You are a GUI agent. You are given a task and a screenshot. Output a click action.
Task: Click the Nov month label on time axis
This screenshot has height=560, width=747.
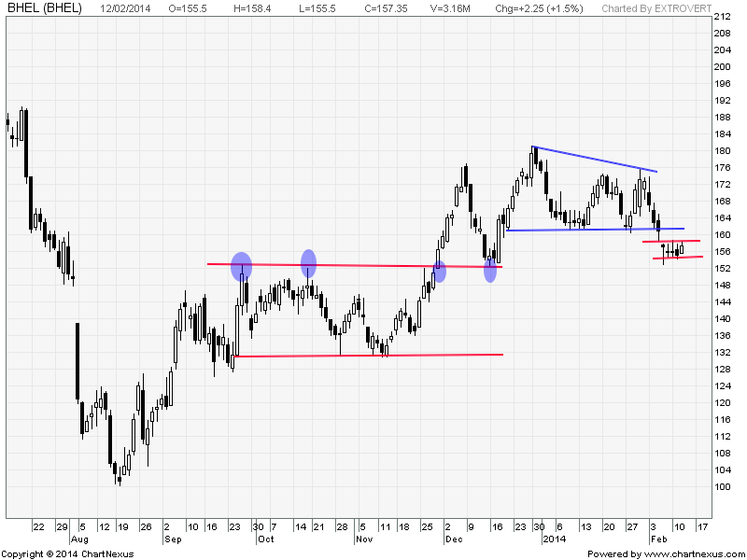tap(364, 539)
